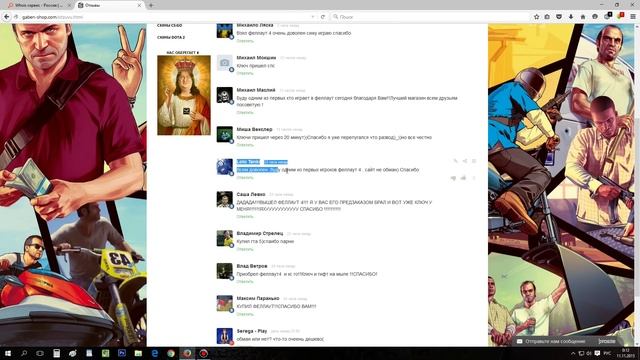Click the page vertical scrollbar
The height and width of the screenshot is (360, 640).
637,185
